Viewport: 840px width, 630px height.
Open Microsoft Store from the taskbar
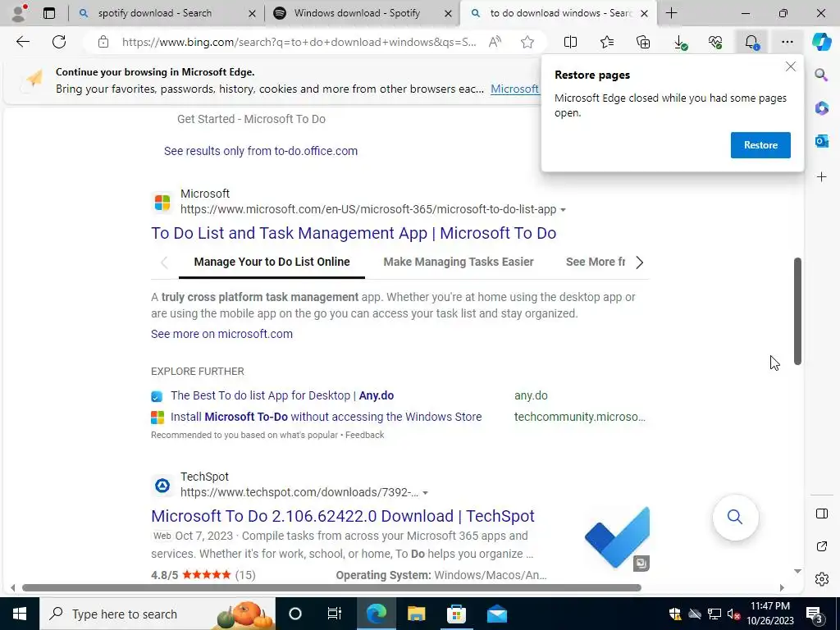click(x=456, y=614)
